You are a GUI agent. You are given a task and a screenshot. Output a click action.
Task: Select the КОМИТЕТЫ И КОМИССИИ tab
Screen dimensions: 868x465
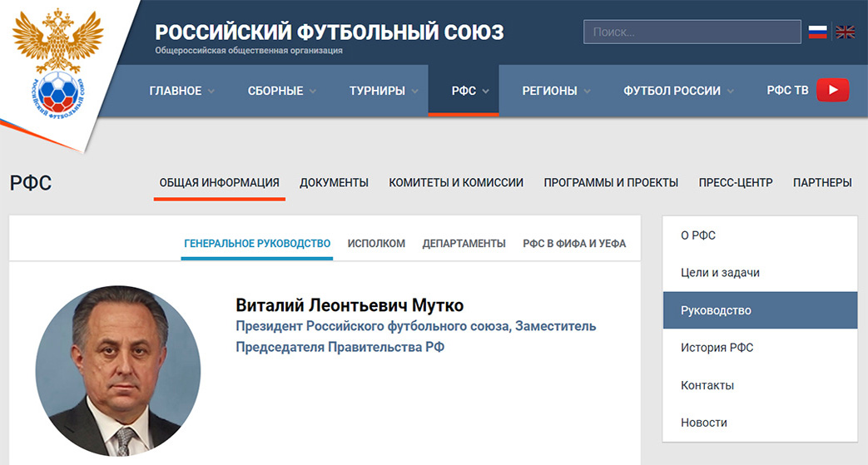[x=456, y=183]
